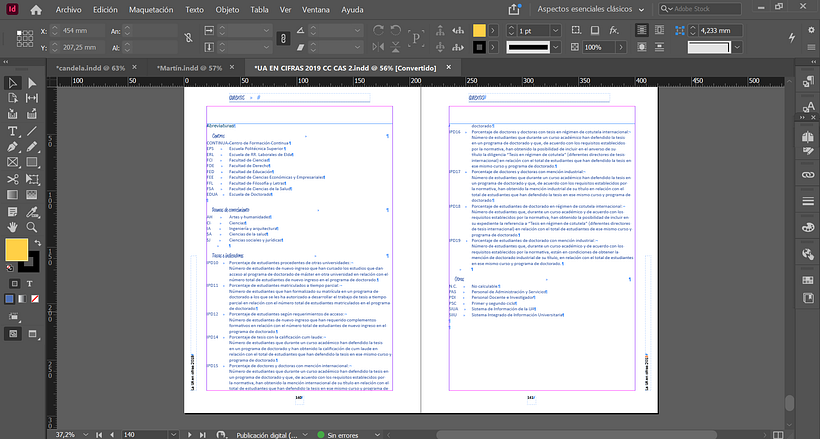Select the Rectangle tool

(x=32, y=163)
